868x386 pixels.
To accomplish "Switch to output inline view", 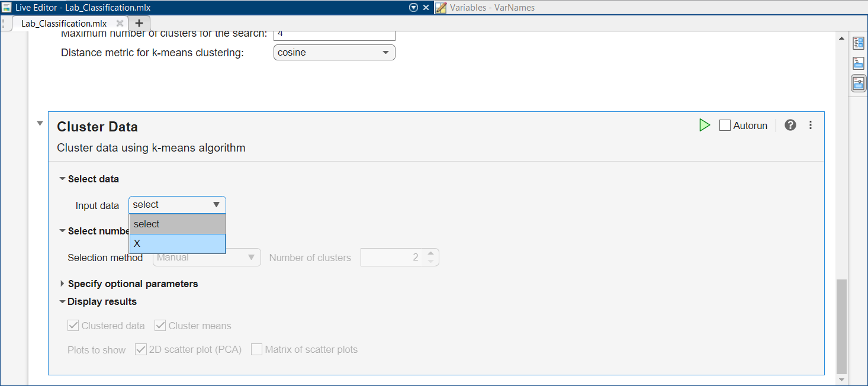I will point(858,63).
